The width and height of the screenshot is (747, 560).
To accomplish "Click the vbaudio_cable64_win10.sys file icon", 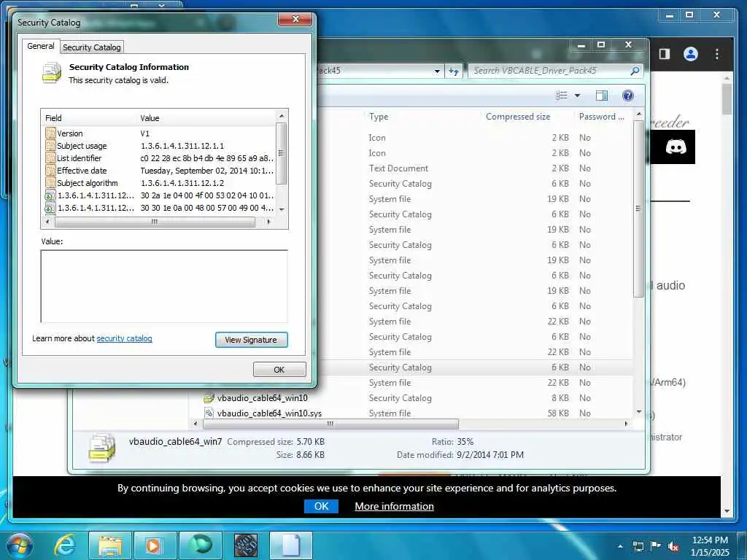I will tap(209, 413).
